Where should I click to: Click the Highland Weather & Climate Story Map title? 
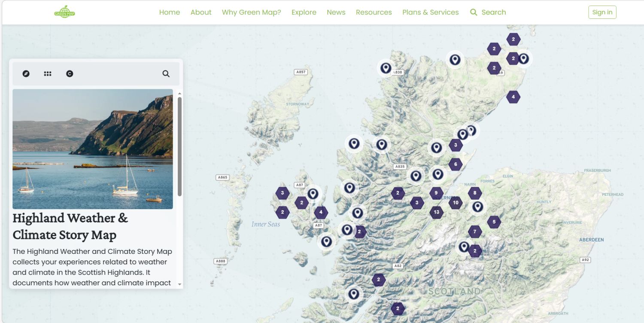click(70, 226)
